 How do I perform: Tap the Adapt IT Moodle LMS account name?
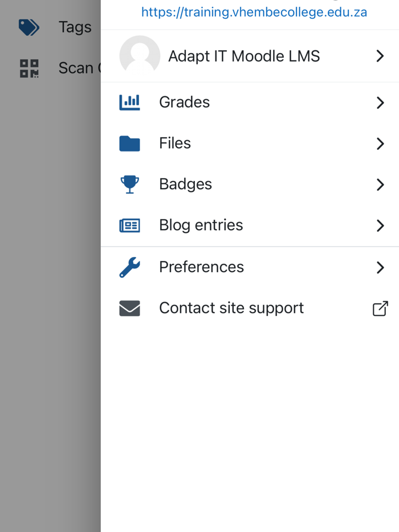coord(244,56)
